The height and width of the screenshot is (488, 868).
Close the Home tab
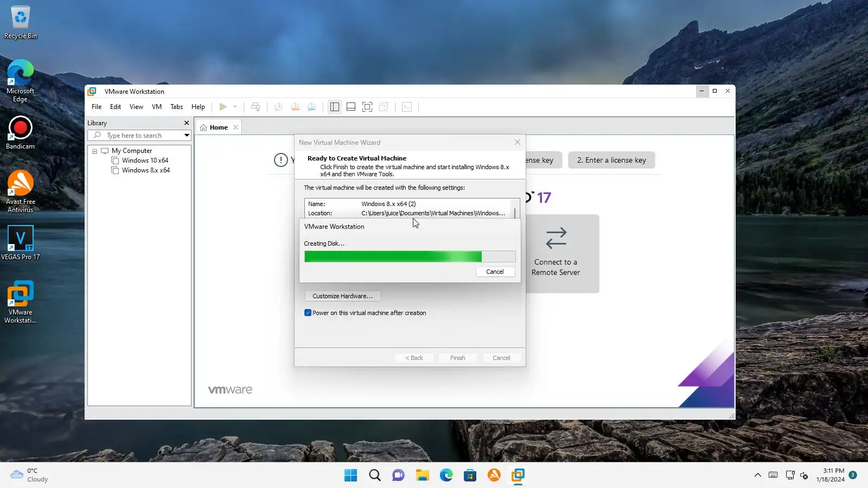point(235,127)
